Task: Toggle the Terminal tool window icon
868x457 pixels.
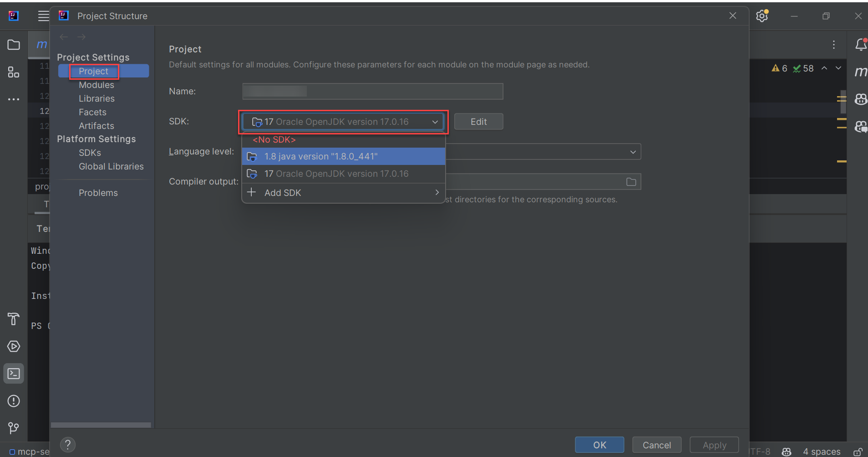Action: pos(14,374)
